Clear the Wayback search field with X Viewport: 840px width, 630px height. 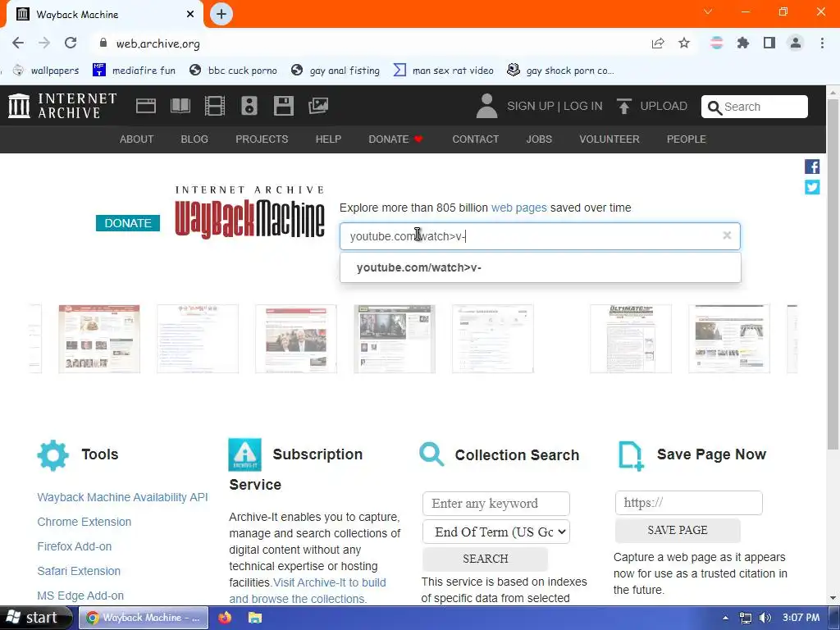click(x=727, y=235)
